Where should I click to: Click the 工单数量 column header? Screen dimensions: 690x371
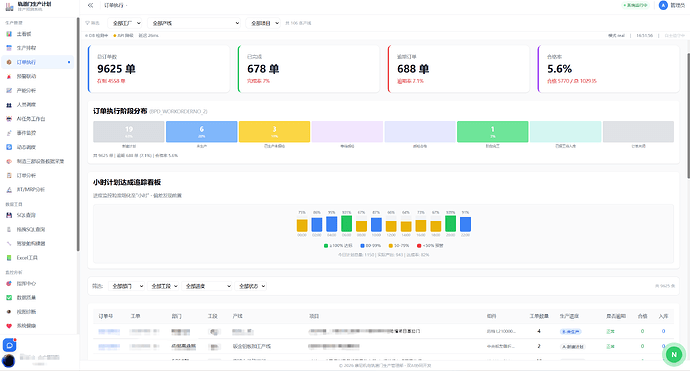539,316
